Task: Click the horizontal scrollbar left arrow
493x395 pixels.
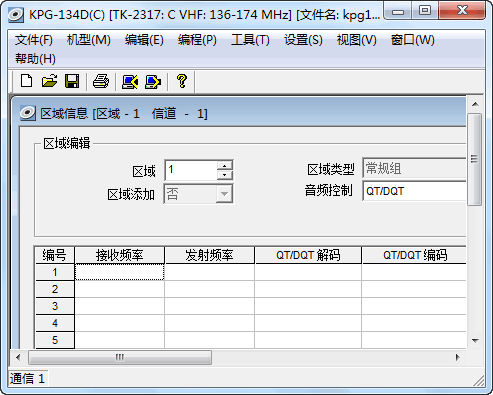Action: [18, 357]
